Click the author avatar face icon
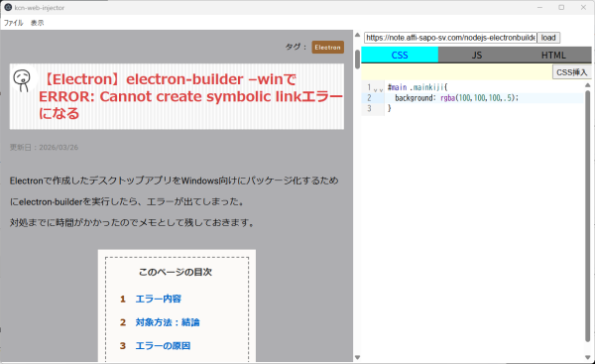 pos(22,79)
